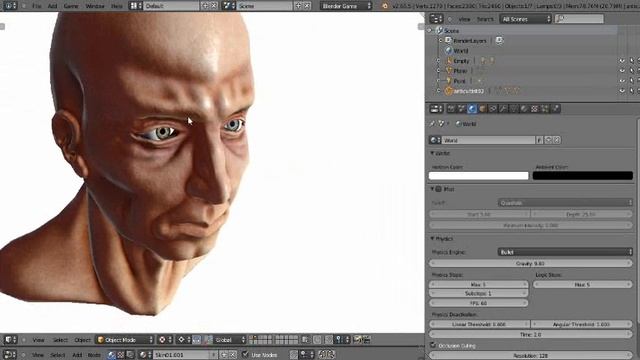The height and width of the screenshot is (360, 640).
Task: Open the Help menu
Action: pos(117,6)
